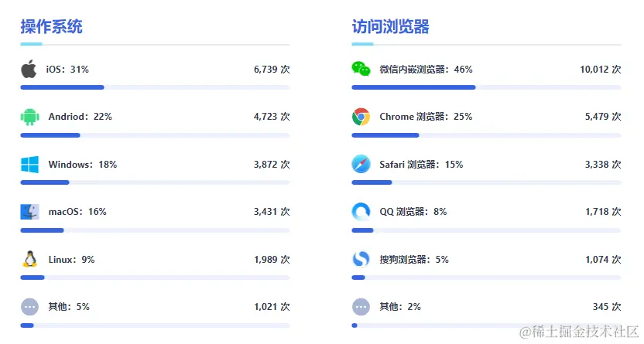The image size is (644, 344).
Task: Select the Windows logo icon
Action: pyautogui.click(x=29, y=165)
